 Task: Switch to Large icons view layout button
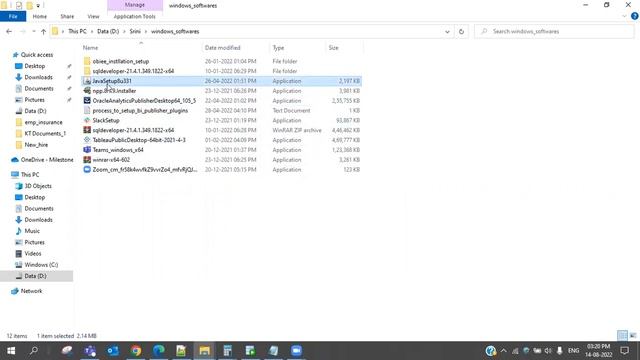[x=633, y=336]
